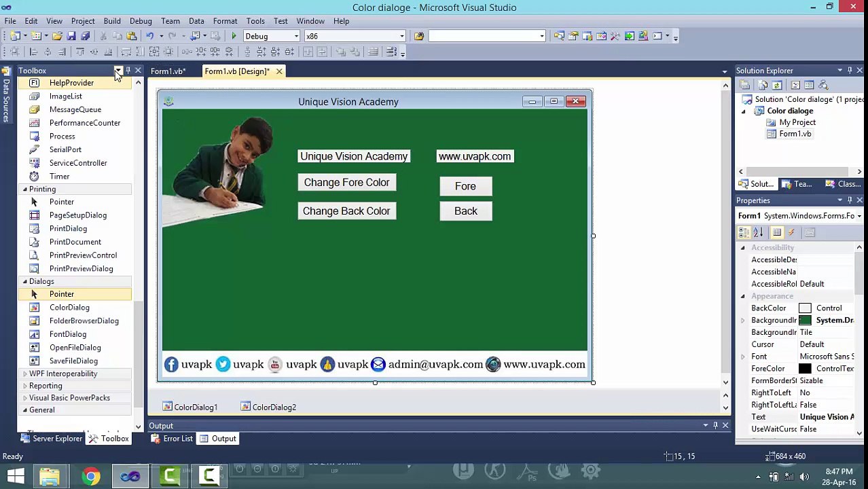Click Find in Files icon beside x86

(x=419, y=36)
